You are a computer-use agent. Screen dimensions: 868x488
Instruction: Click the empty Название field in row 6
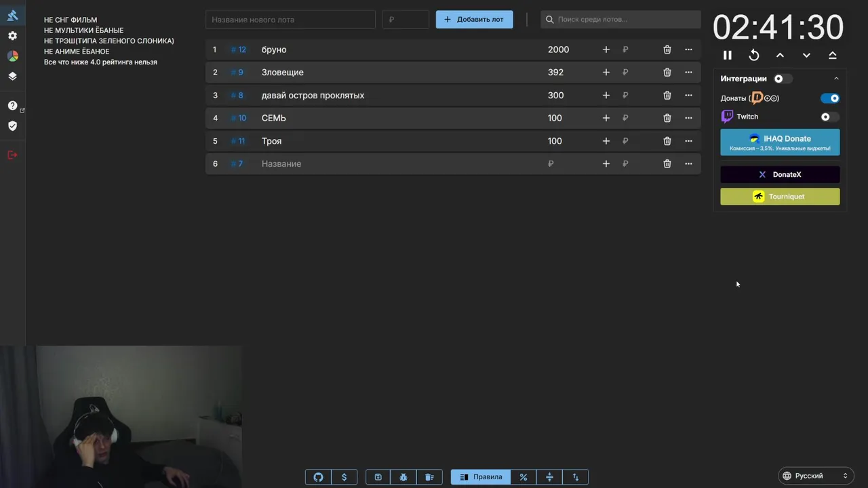tap(400, 163)
